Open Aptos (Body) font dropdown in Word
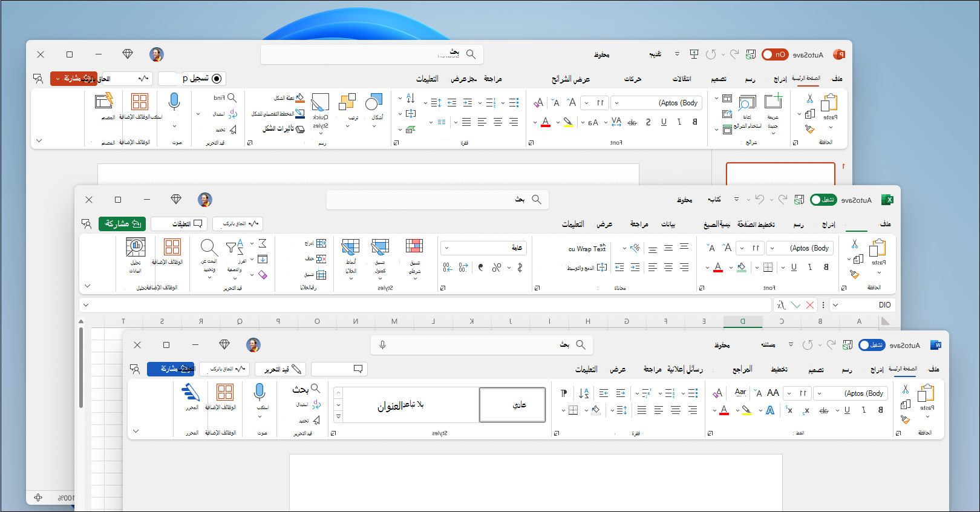The height and width of the screenshot is (512, 980). coord(819,393)
